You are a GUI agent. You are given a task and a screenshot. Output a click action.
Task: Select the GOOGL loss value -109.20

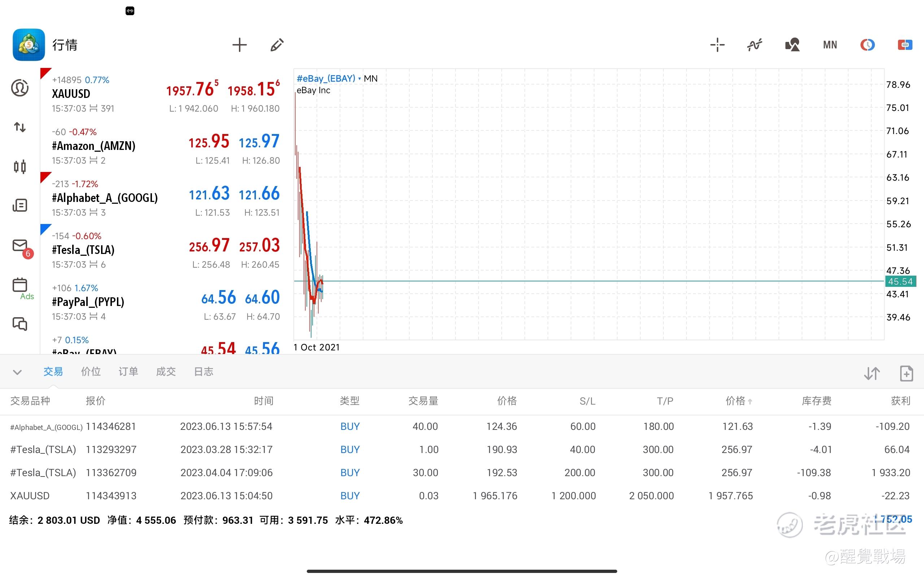[x=893, y=426]
